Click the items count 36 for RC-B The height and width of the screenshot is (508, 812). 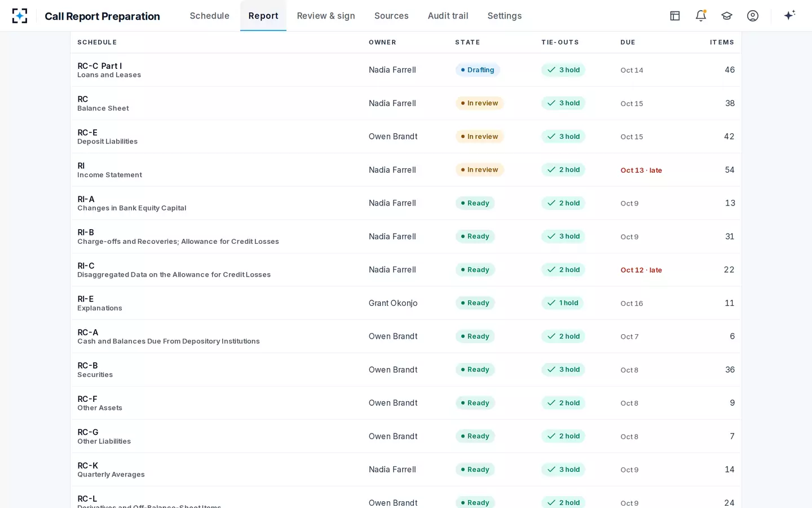click(730, 370)
